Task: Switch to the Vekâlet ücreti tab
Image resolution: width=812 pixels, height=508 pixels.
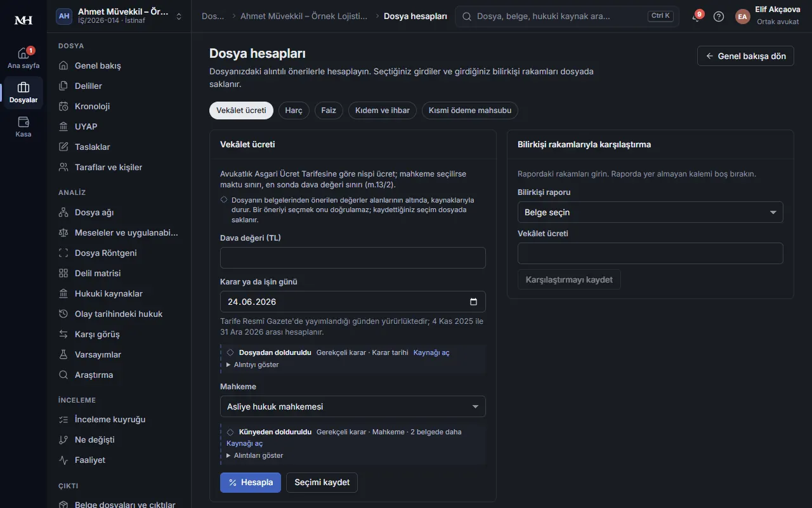Action: coord(241,110)
